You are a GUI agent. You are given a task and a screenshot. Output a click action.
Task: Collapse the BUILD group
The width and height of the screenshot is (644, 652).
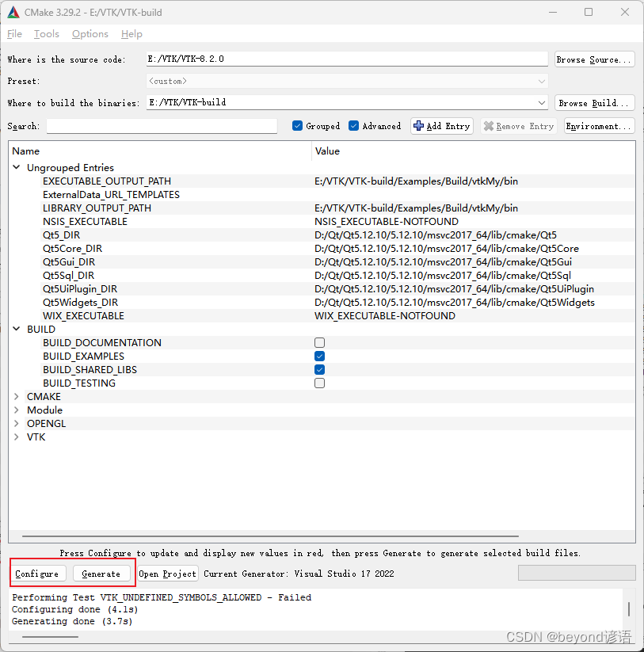(x=17, y=329)
